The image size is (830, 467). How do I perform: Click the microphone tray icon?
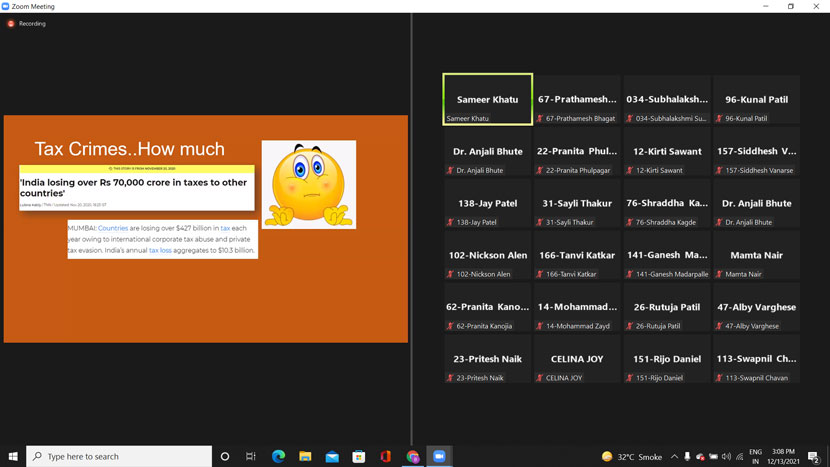click(687, 456)
